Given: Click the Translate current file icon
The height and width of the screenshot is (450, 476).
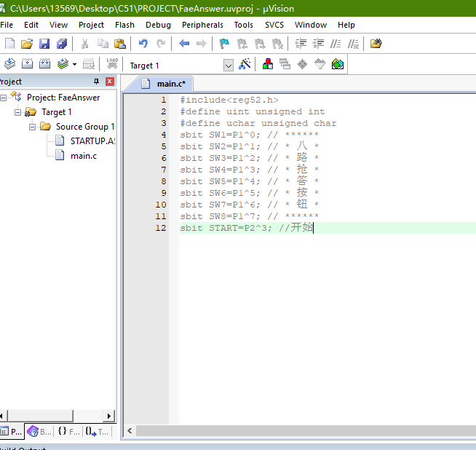Looking at the screenshot, I should click(9, 64).
